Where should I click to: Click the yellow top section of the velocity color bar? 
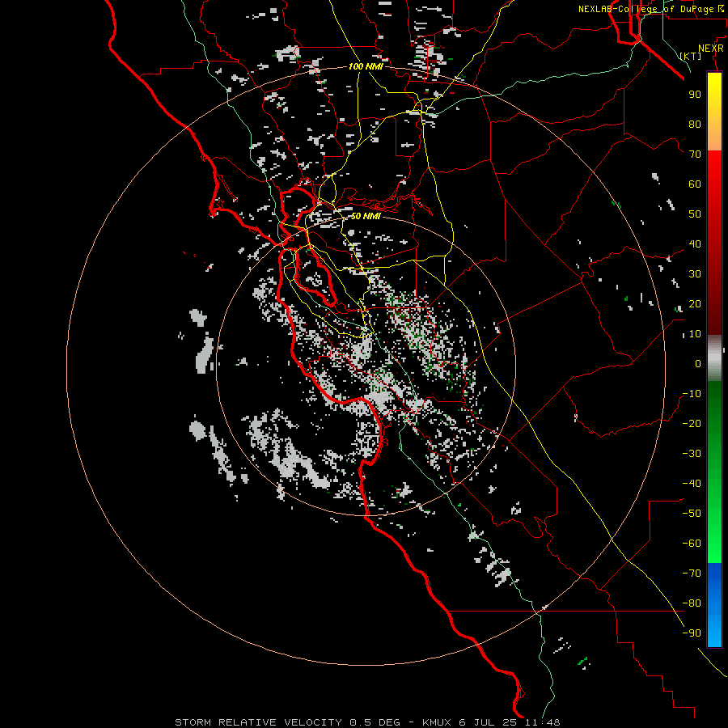pos(714,111)
